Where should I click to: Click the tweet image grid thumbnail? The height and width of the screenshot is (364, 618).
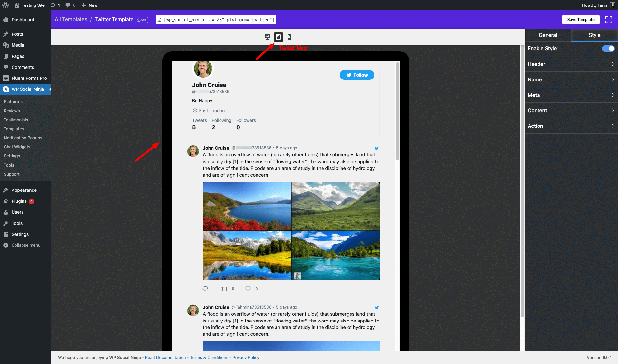(x=291, y=230)
